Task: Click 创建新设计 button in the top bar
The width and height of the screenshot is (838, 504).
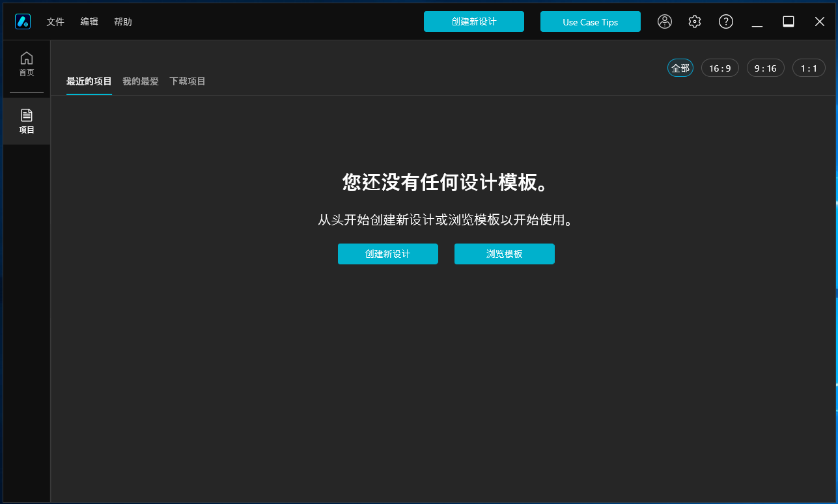Action: 473,21
